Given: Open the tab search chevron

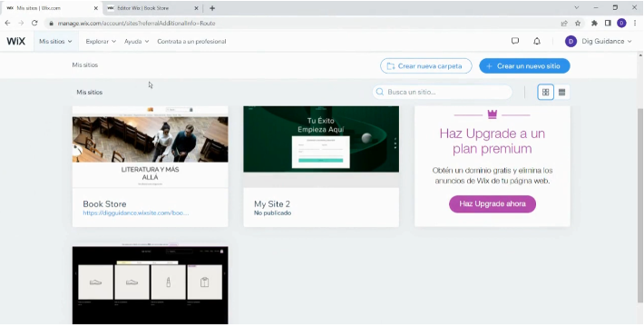Looking at the screenshot, I should point(577,8).
